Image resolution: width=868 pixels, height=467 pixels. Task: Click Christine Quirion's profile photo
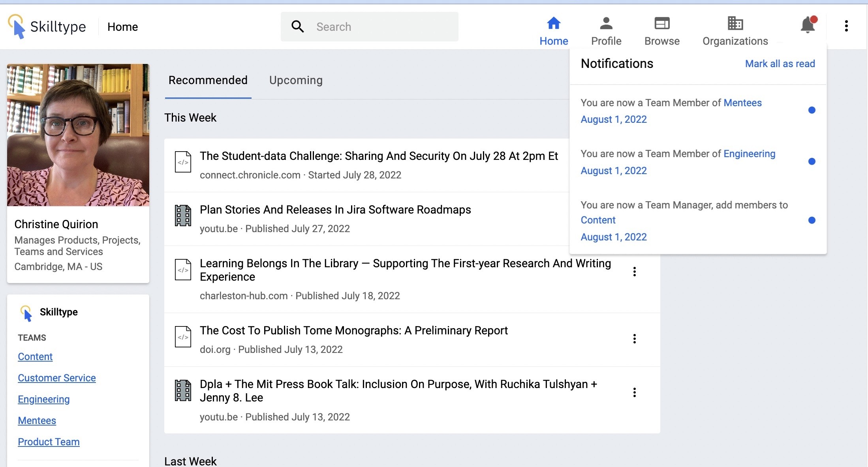point(78,135)
